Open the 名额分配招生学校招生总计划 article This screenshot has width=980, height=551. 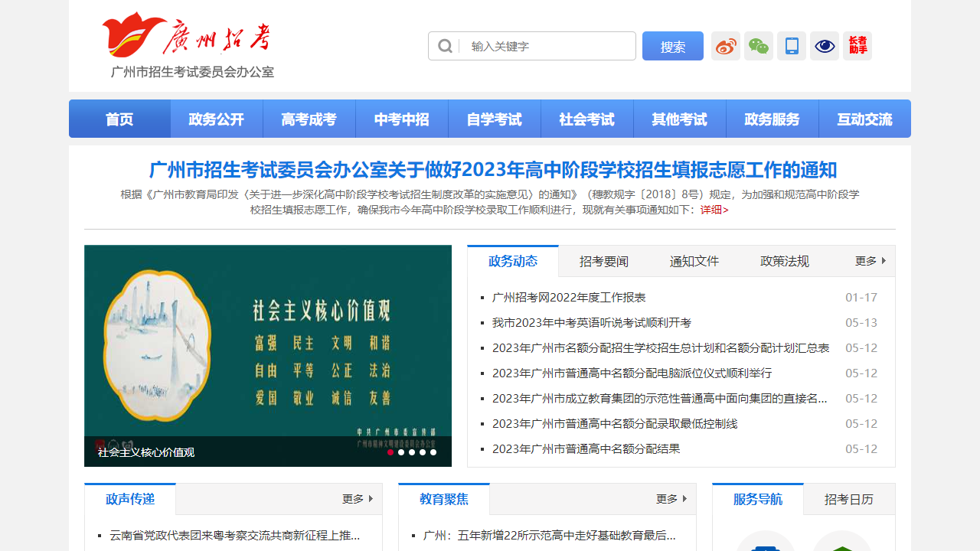tap(661, 348)
